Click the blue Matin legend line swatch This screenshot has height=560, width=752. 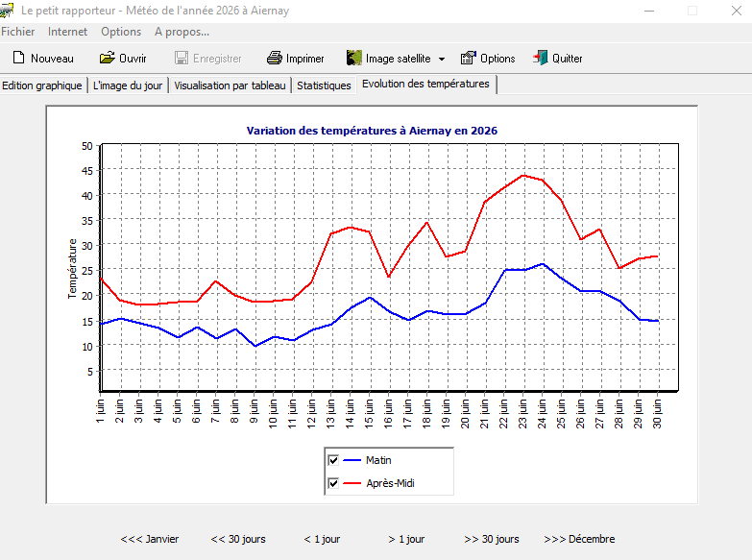[352, 460]
